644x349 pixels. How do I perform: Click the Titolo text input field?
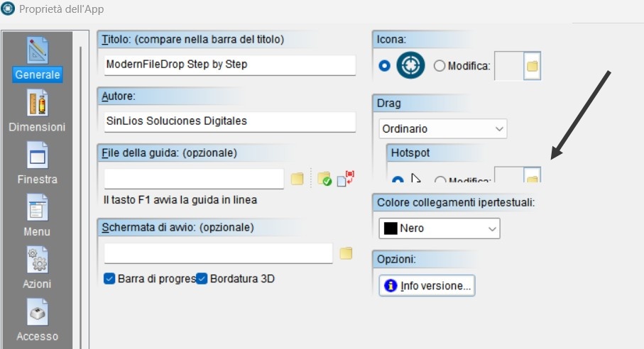(229, 65)
